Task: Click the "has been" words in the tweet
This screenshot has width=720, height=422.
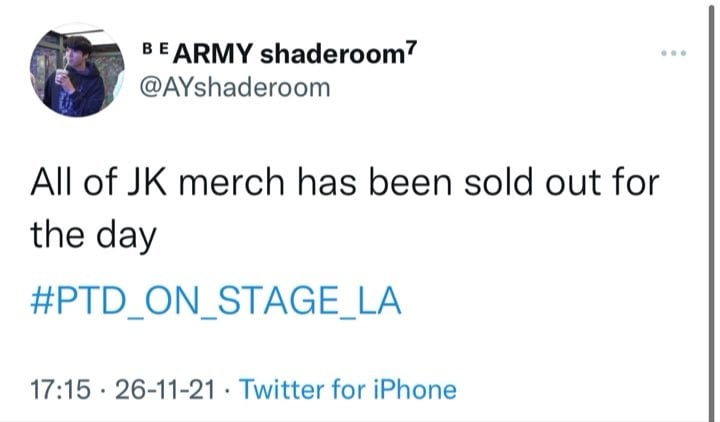Action: click(375, 182)
